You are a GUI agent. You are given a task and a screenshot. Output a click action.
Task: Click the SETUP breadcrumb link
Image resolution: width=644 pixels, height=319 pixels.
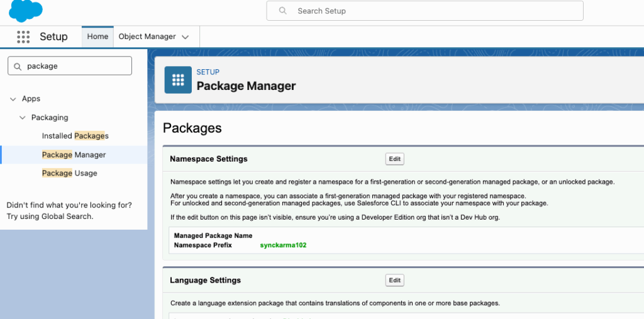point(208,72)
